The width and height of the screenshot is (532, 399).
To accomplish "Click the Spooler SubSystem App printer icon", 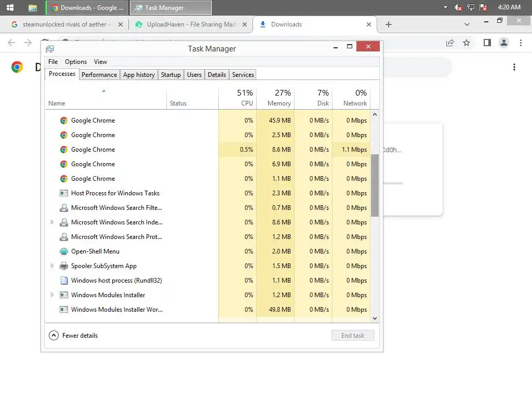I will pos(64,266).
